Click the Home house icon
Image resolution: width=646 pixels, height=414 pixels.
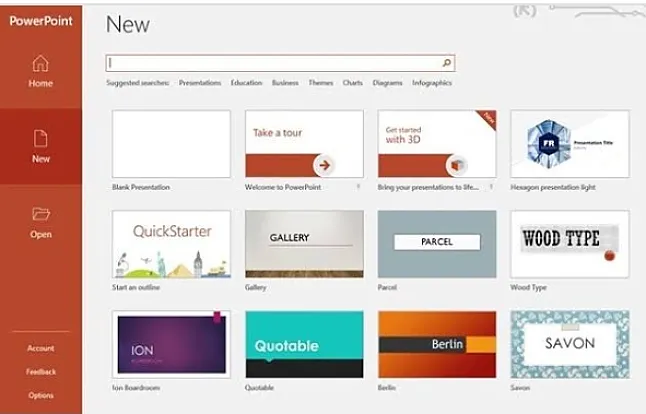click(40, 63)
